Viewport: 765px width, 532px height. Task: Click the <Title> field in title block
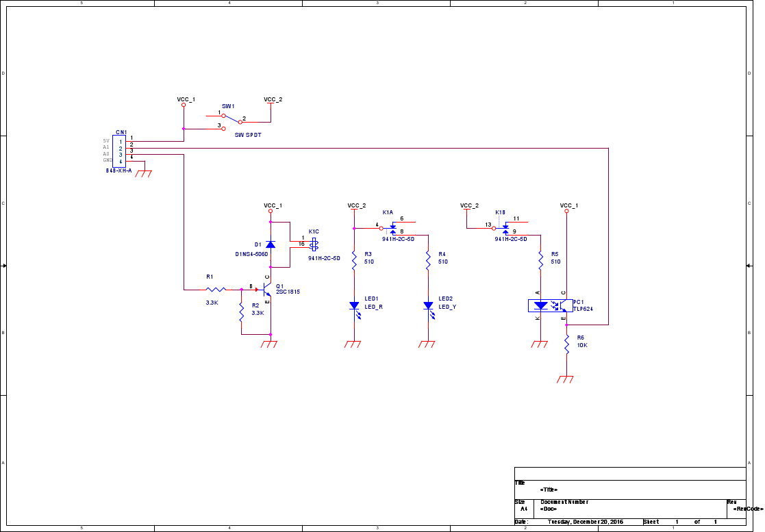point(549,490)
